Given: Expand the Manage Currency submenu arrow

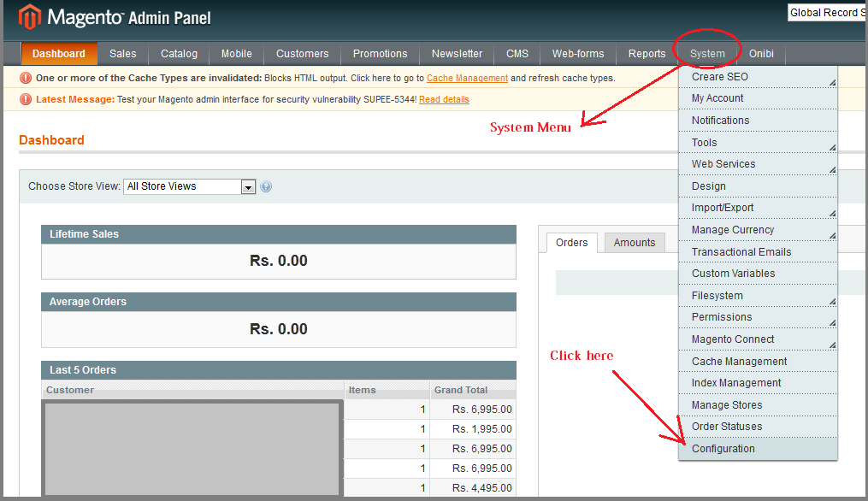Looking at the screenshot, I should click(832, 236).
